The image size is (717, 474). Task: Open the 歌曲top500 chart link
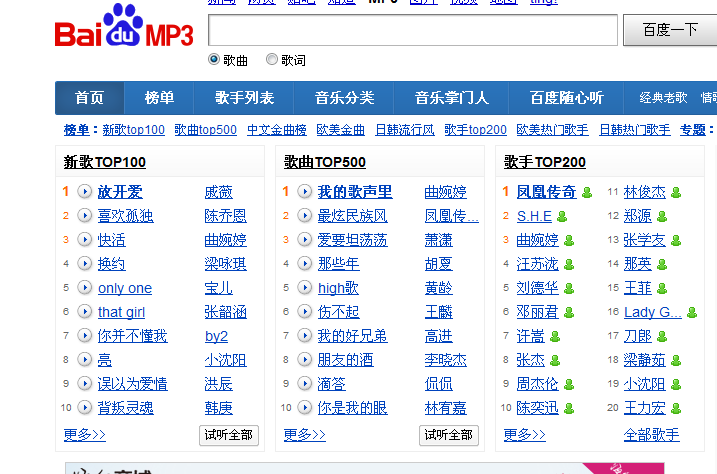(206, 130)
